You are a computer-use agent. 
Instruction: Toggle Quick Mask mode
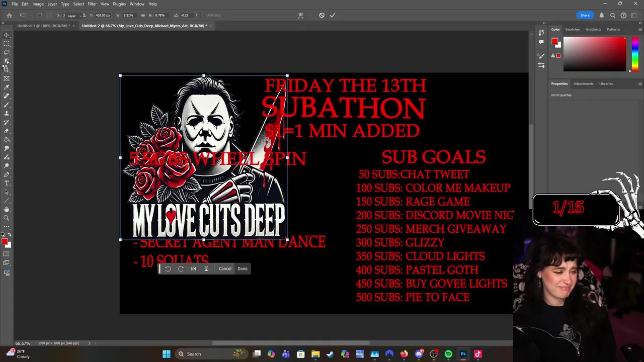[x=7, y=253]
